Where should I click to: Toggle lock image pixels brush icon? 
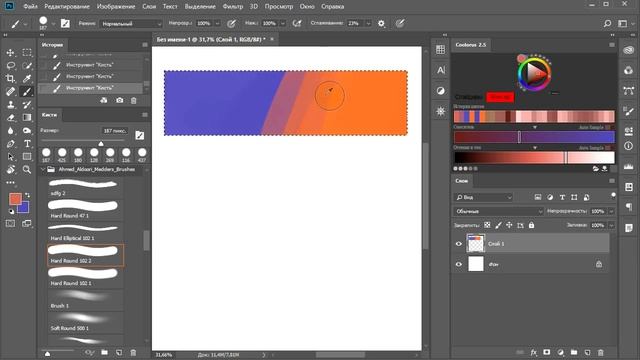(498, 225)
